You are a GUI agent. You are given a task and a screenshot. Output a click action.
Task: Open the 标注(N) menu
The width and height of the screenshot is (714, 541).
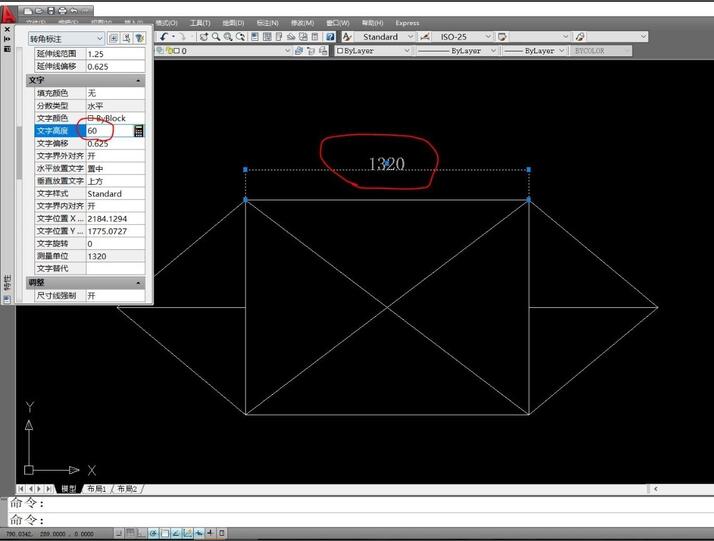[x=267, y=23]
